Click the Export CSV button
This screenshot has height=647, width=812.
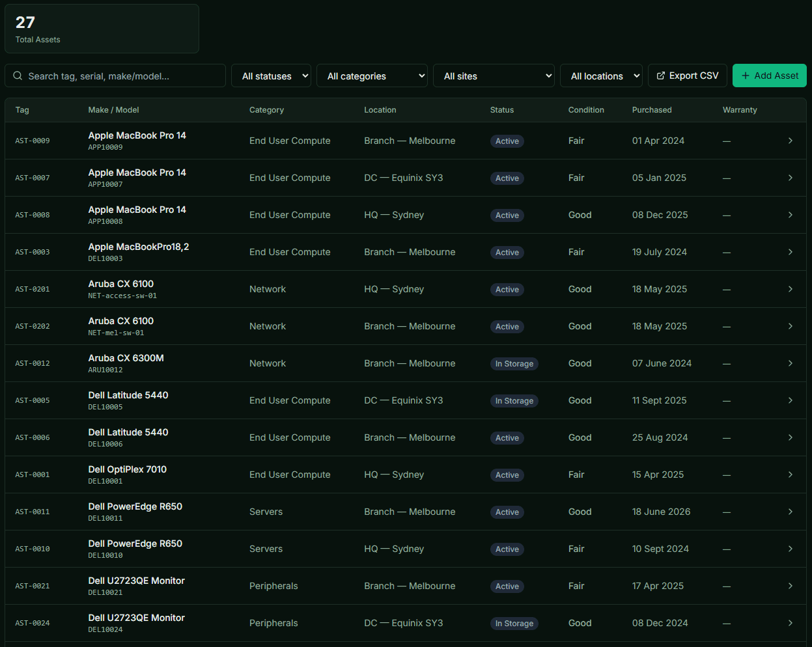[x=688, y=76]
